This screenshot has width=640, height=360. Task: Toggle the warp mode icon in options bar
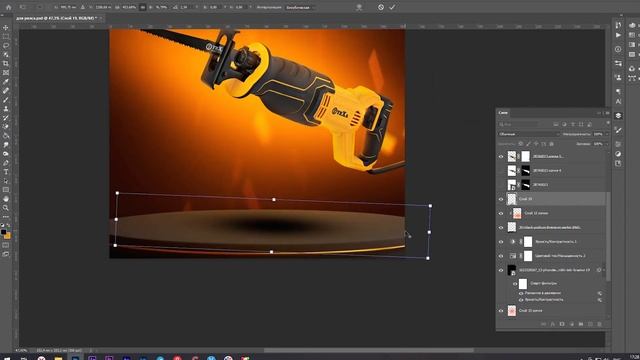pos(359,7)
